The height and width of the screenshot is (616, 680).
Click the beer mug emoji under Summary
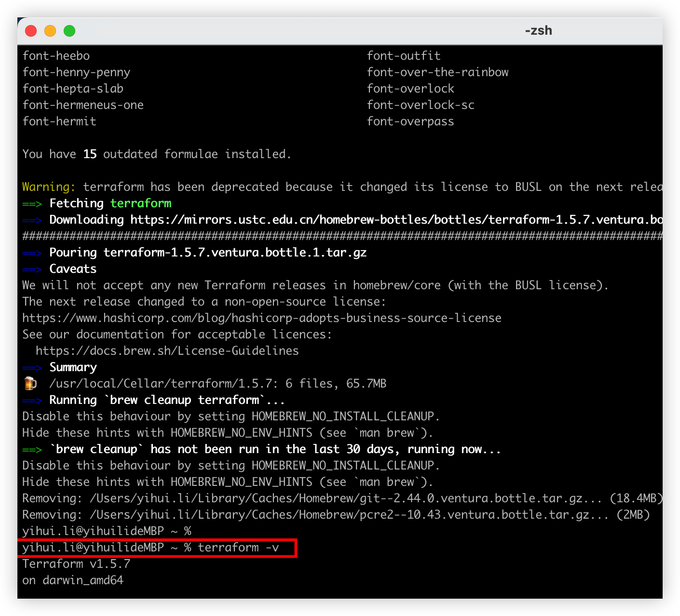coord(30,384)
